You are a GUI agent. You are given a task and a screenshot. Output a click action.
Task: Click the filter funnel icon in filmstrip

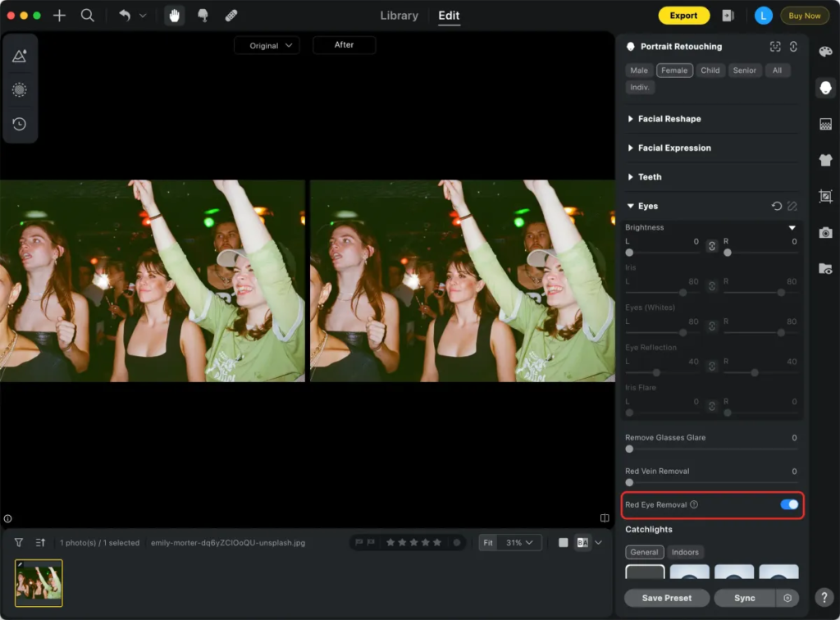[19, 543]
